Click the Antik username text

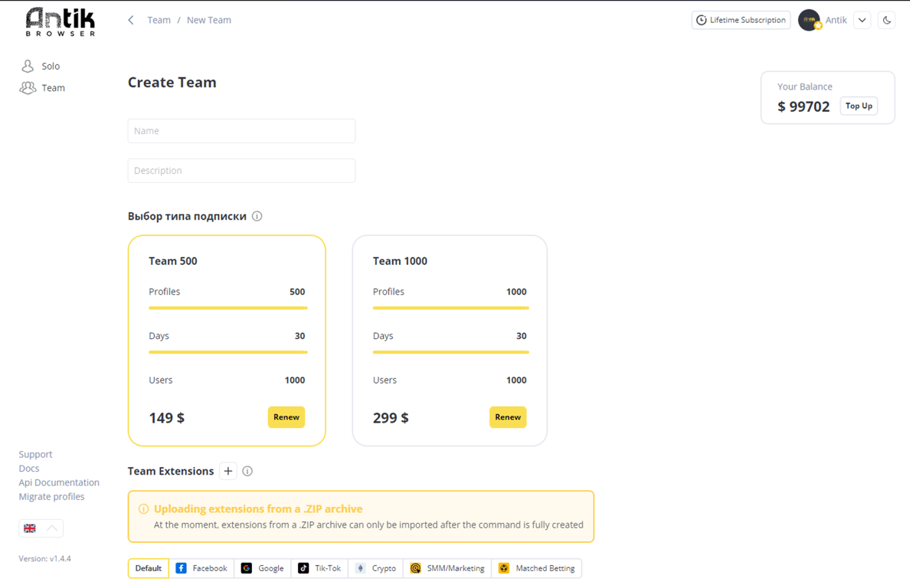pos(836,21)
